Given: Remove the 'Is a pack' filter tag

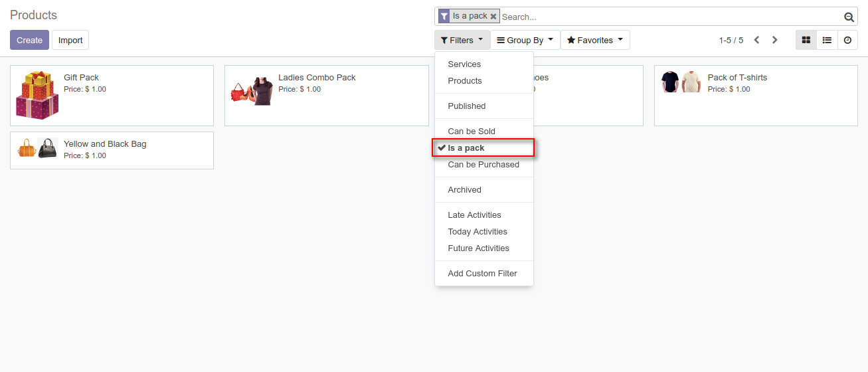Looking at the screenshot, I should 493,17.
